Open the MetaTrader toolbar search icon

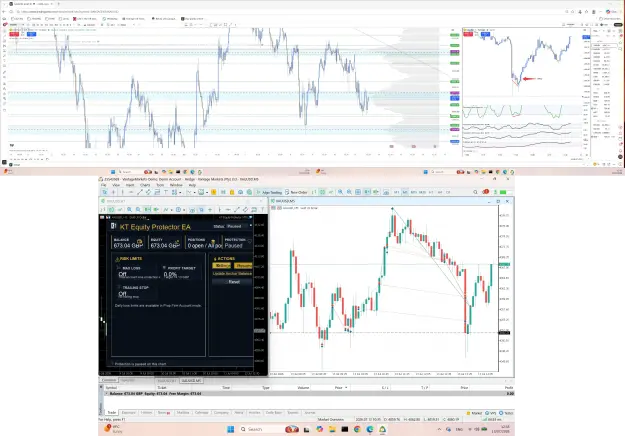click(x=476, y=192)
